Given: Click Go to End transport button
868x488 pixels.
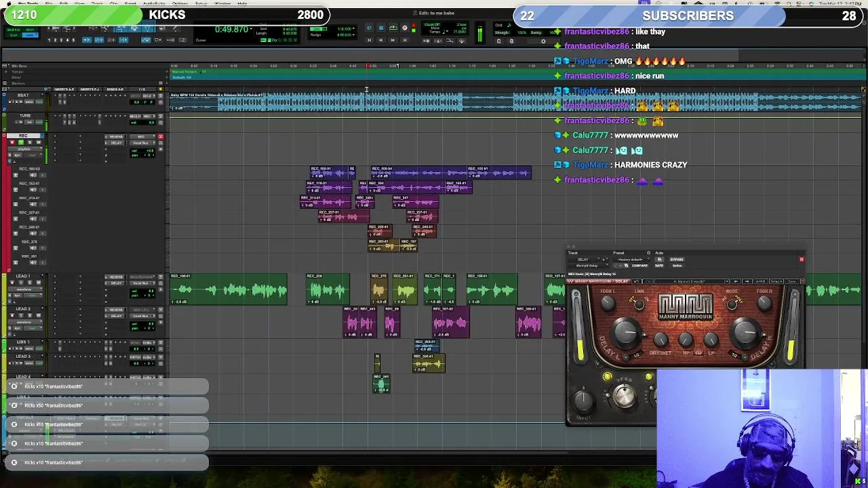Looking at the screenshot, I should [404, 40].
